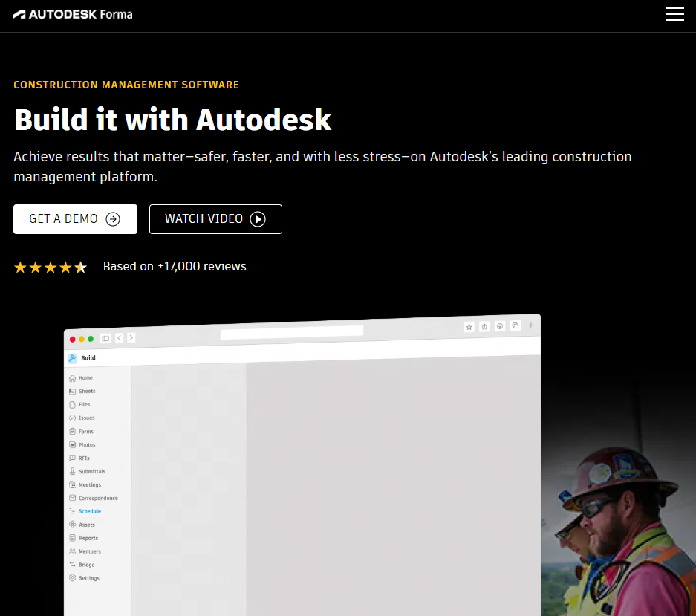Toggle the sidebar panel icon in mockup

(105, 338)
